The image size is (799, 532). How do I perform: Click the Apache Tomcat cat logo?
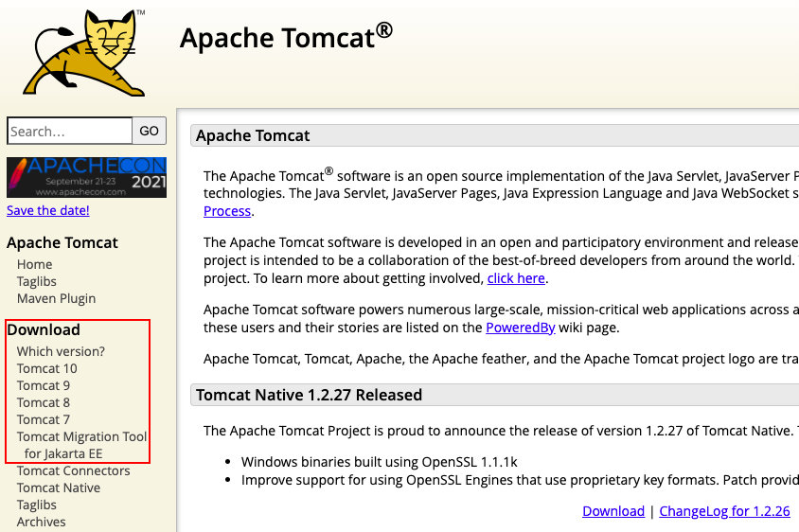(84, 53)
